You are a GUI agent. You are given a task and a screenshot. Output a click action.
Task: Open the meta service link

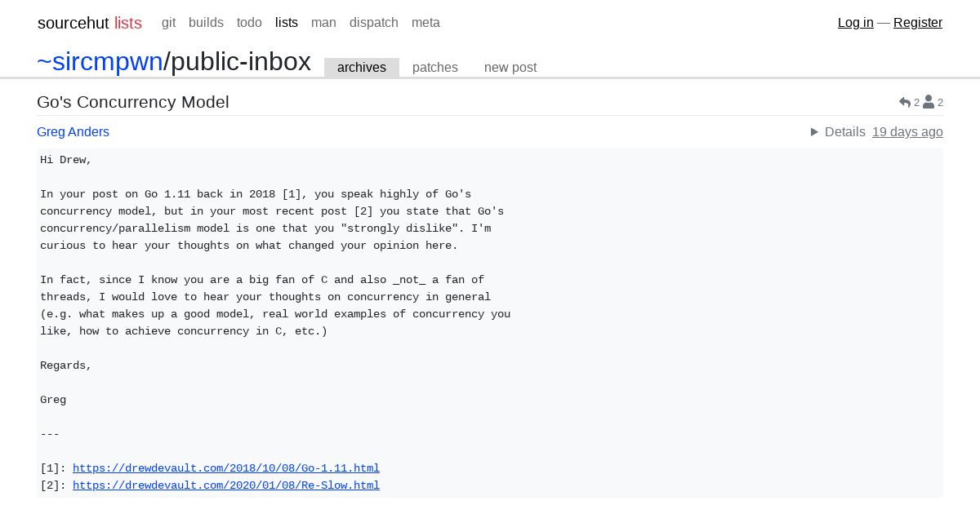(425, 23)
